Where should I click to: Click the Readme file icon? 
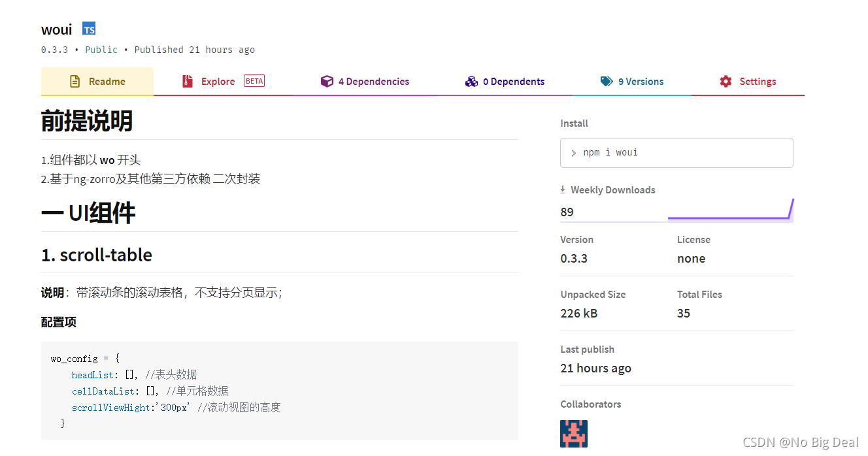click(75, 82)
